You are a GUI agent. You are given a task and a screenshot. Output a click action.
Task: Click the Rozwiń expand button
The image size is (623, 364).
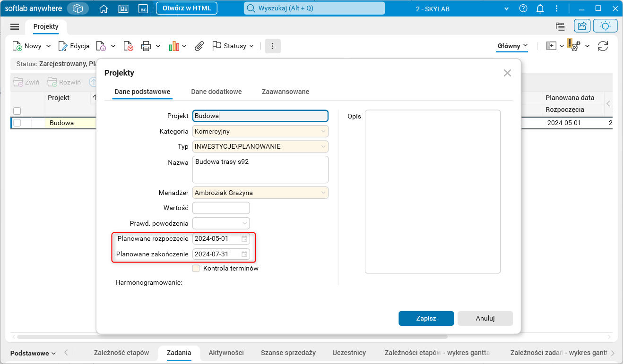[64, 82]
